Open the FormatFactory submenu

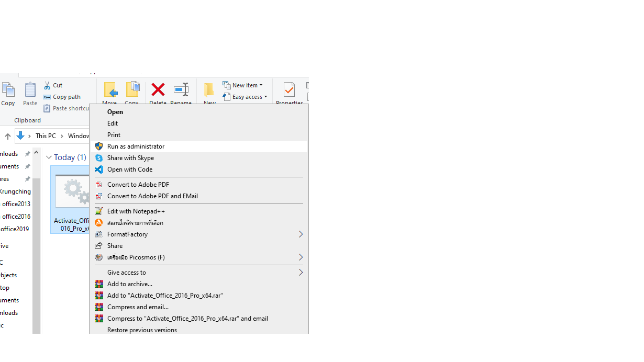pyautogui.click(x=199, y=234)
